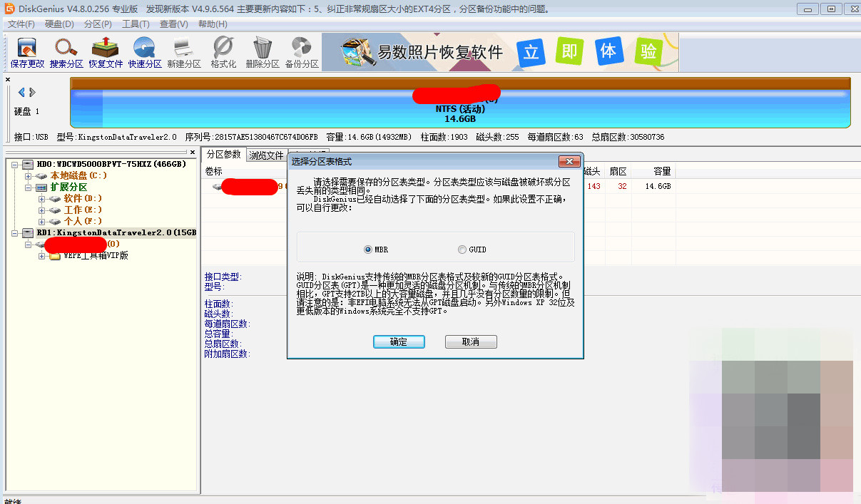861x504 pixels.
Task: Select RD1:KingstonDataTraveler2.0 disk label
Action: coord(116,232)
